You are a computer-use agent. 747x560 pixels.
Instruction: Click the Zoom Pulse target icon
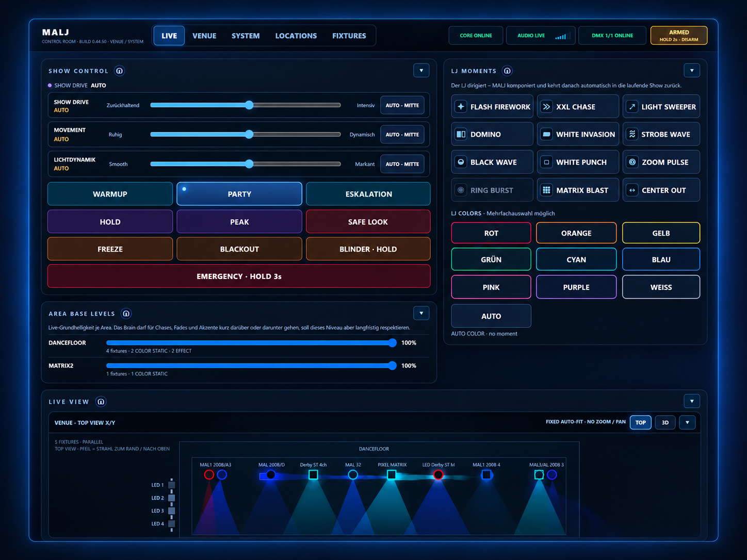point(632,162)
